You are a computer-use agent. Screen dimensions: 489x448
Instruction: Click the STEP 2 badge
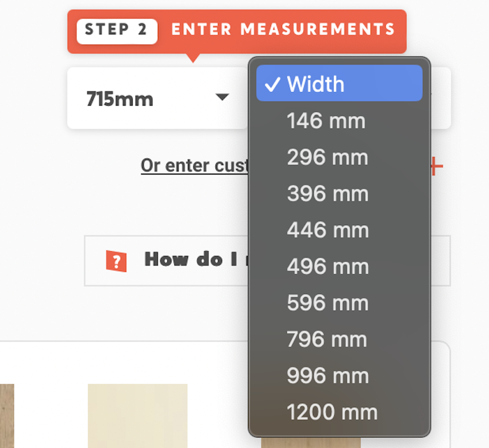116,30
